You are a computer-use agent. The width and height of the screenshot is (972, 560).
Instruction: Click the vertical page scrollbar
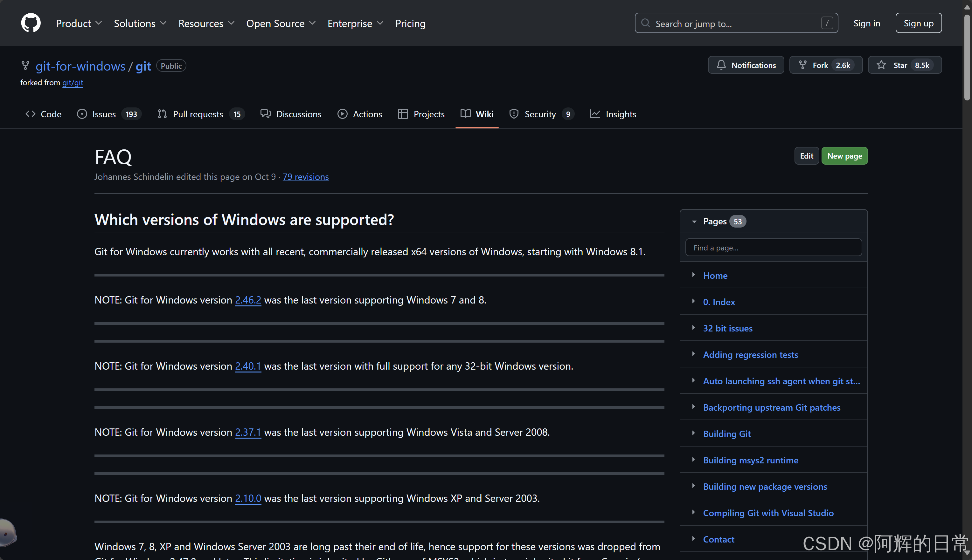coord(967,58)
